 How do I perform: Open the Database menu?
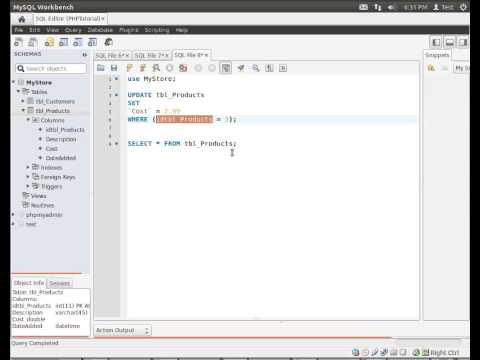pos(100,30)
